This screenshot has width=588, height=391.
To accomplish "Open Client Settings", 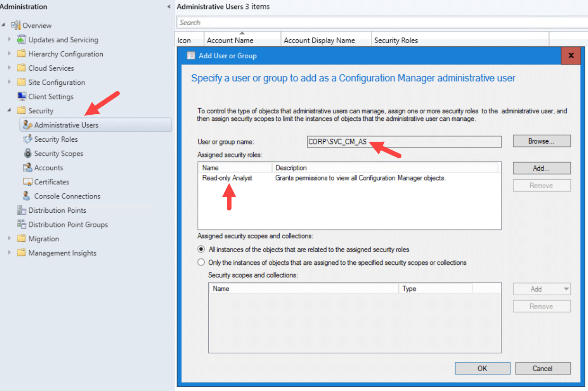I will pos(52,96).
